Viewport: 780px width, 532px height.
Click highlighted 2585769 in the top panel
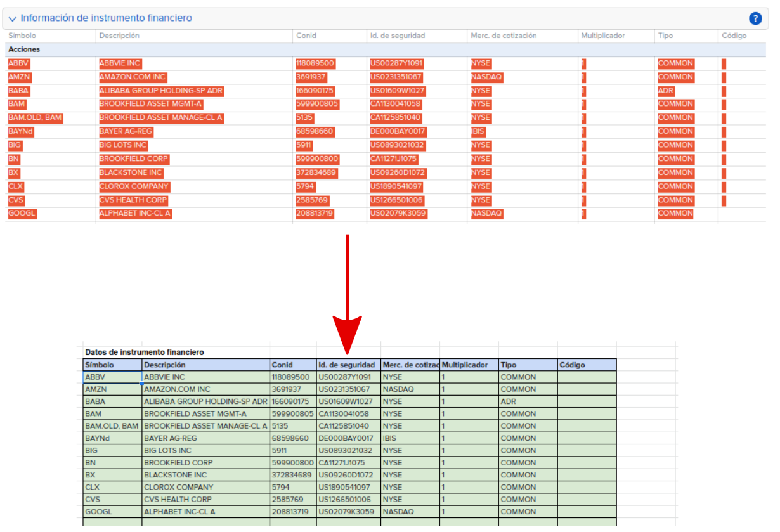[312, 200]
